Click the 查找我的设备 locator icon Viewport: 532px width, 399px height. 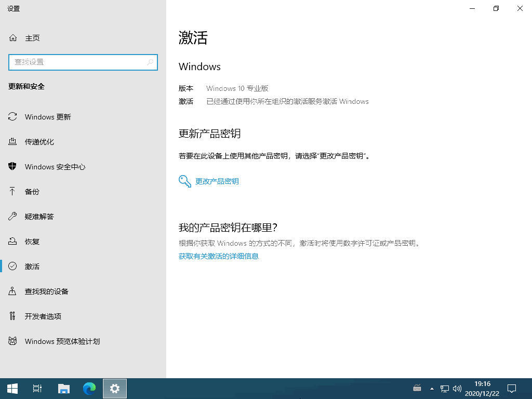pyautogui.click(x=12, y=291)
